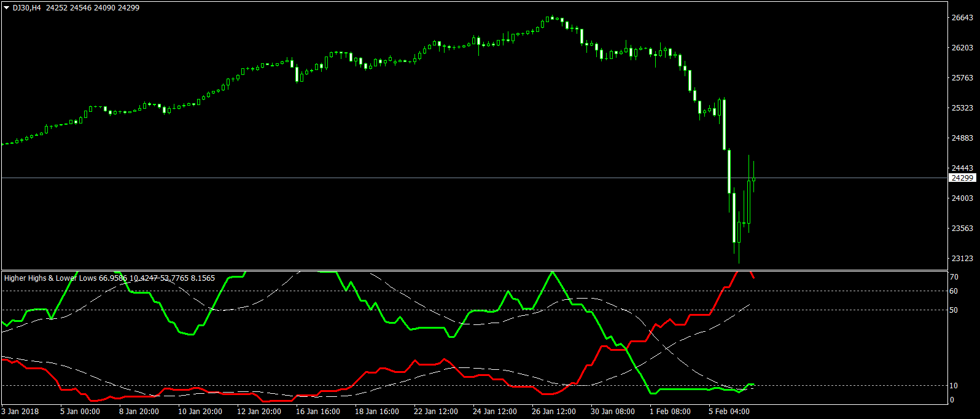This screenshot has height=419, width=980.
Task: Select the 23123 price scale label
Action: [x=962, y=259]
